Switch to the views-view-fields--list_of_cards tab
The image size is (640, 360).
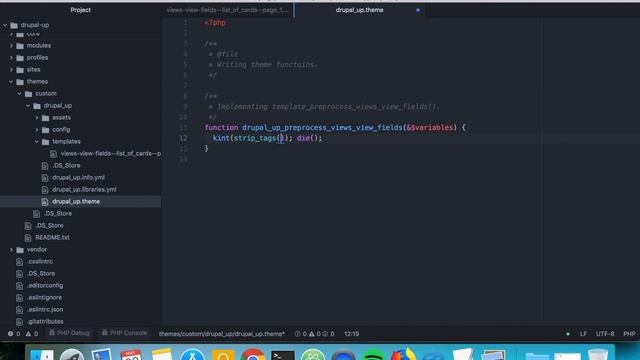[227, 10]
